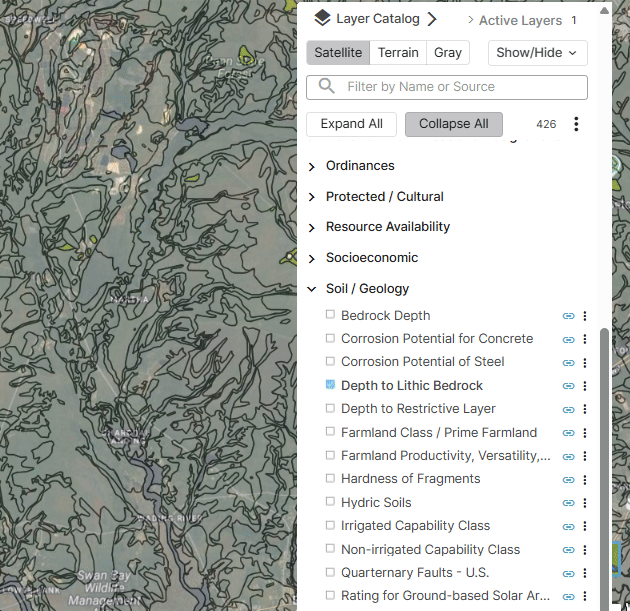Check Rating for Ground-based Solar layer
Viewport: 630px width, 611px height.
point(330,595)
